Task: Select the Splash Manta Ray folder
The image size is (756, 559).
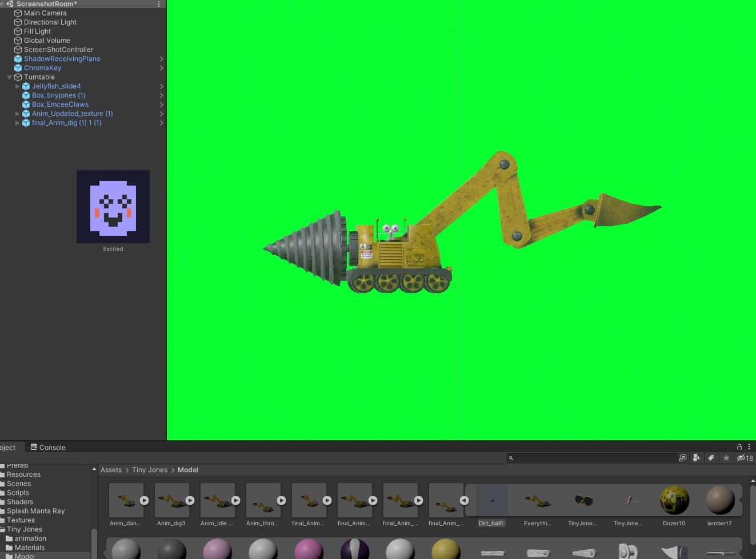Action: (35, 511)
